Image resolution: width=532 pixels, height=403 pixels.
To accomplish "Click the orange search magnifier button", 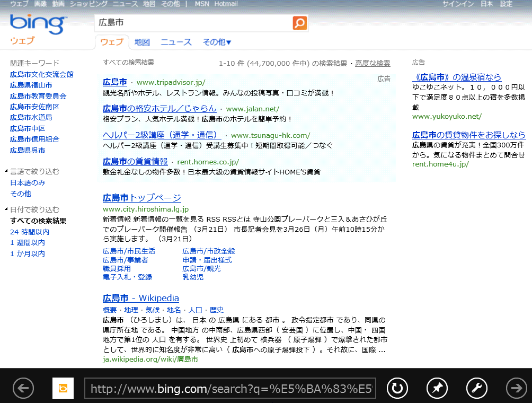I will 299,23.
